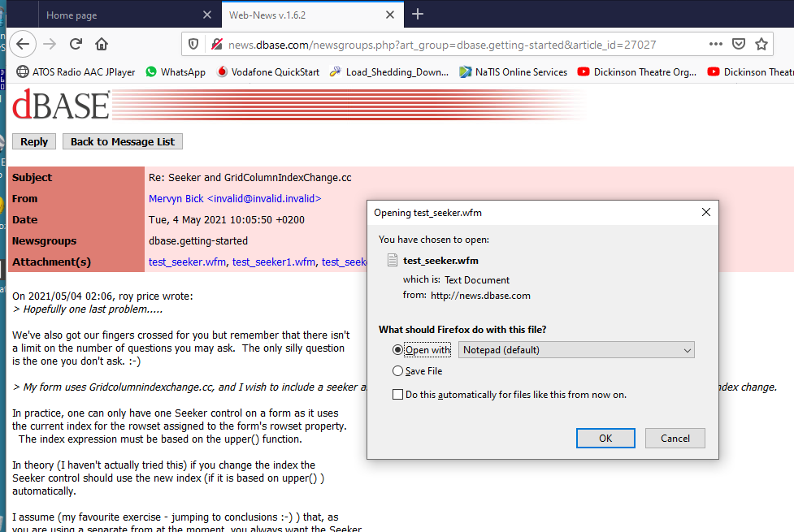Select the 'Open with' radio option
This screenshot has height=532, width=794.
[x=397, y=350]
